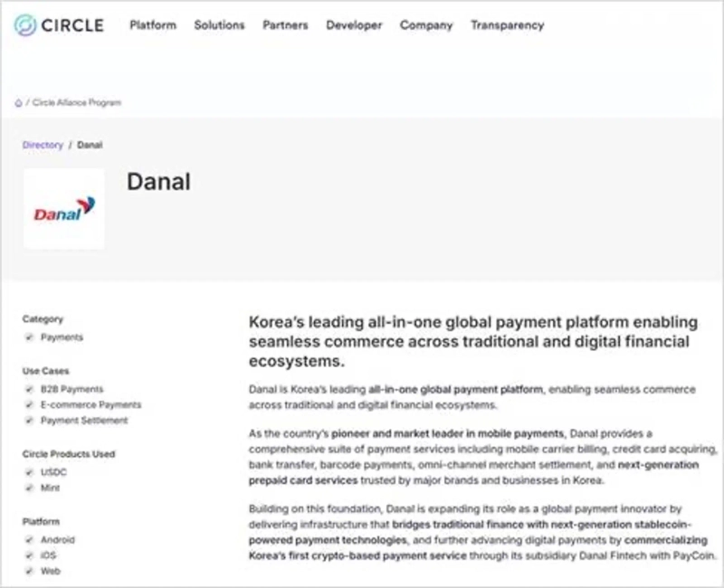This screenshot has height=588, width=724.
Task: Expand the Developer navigation dropdown
Action: click(x=354, y=25)
